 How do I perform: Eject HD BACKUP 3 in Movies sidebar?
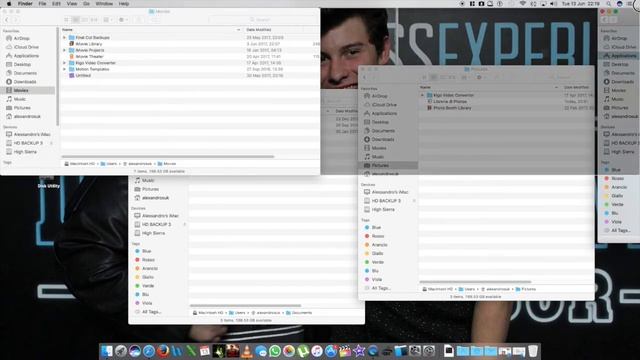pos(51,143)
